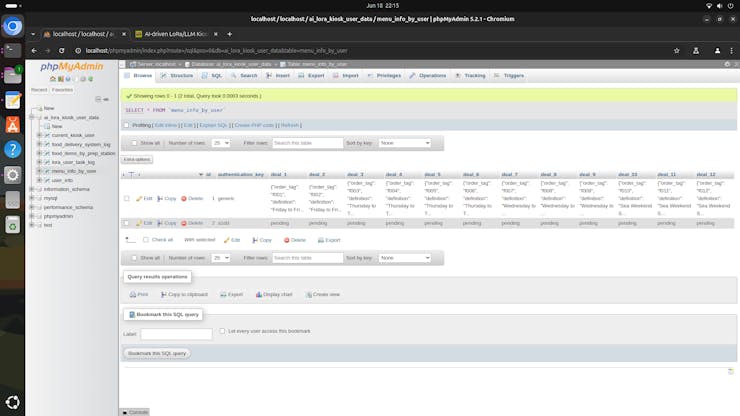Click the Explain SQL link
The image size is (740, 416).
pos(213,125)
